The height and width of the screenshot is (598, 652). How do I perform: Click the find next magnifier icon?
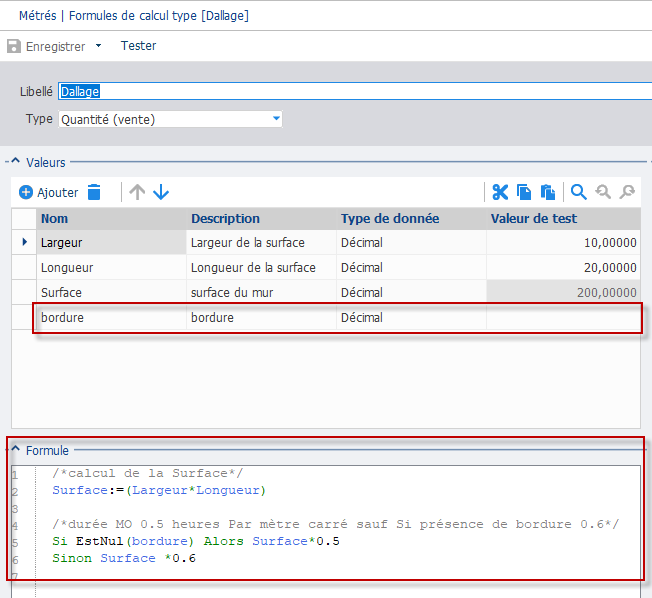[x=627, y=192]
